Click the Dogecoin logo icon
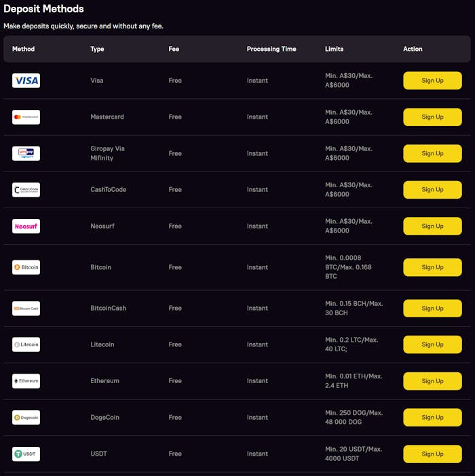Image resolution: width=475 pixels, height=476 pixels. [26, 418]
